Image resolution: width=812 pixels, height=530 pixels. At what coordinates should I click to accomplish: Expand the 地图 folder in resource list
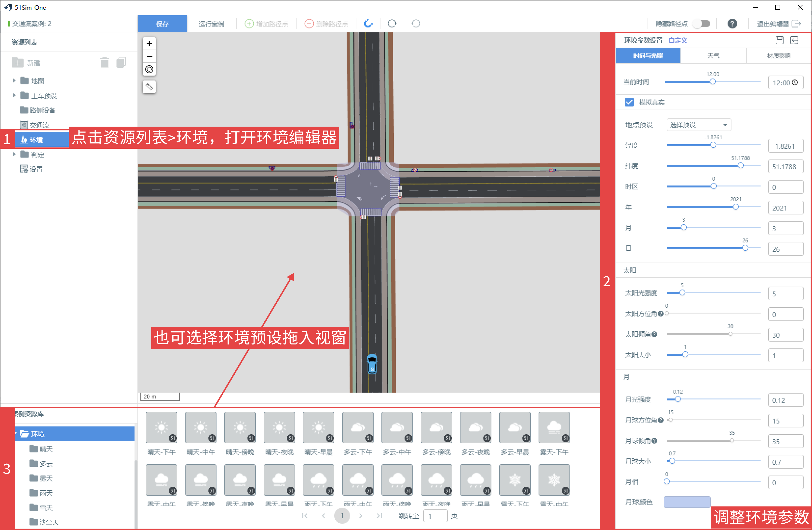point(14,81)
